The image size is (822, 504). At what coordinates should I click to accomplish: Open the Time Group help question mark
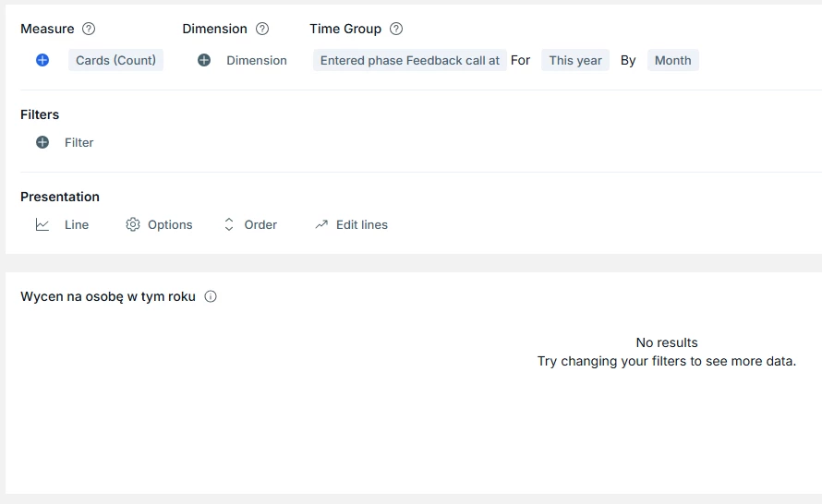(x=396, y=29)
